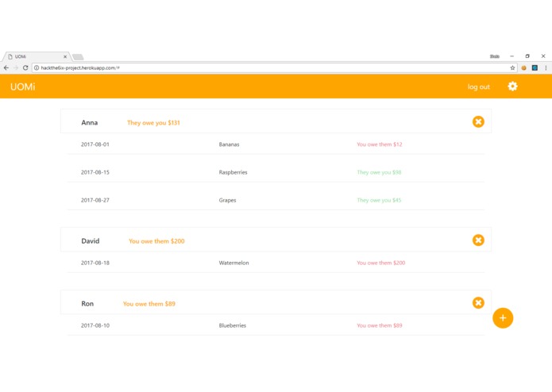
Task: Open the settings gear in header
Action: 512,86
